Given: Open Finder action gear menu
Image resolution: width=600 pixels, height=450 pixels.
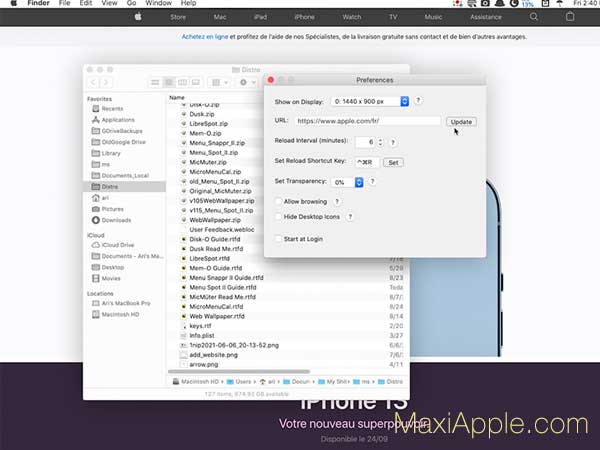Looking at the screenshot, I should (x=247, y=82).
